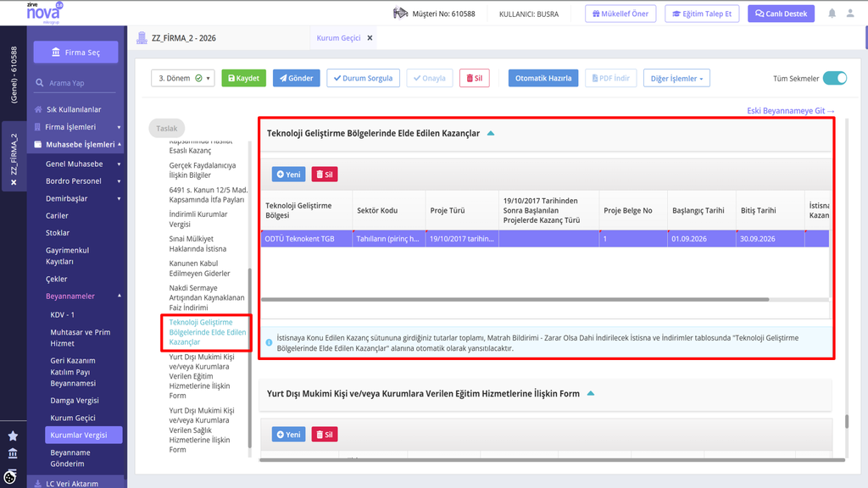The width and height of the screenshot is (868, 488).
Task: Click the Zirve Nova logo
Action: point(44,12)
